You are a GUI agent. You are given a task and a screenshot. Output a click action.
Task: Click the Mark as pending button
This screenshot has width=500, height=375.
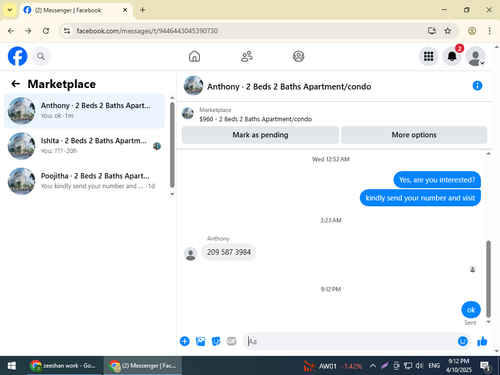[x=260, y=135]
